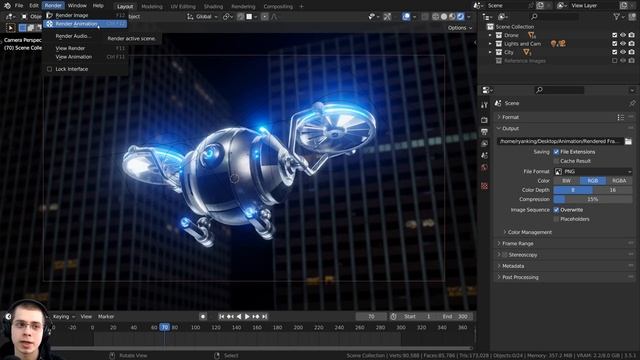Image resolution: width=640 pixels, height=360 pixels.
Task: Enable the Reference Images collection checkbox
Action: tap(615, 61)
